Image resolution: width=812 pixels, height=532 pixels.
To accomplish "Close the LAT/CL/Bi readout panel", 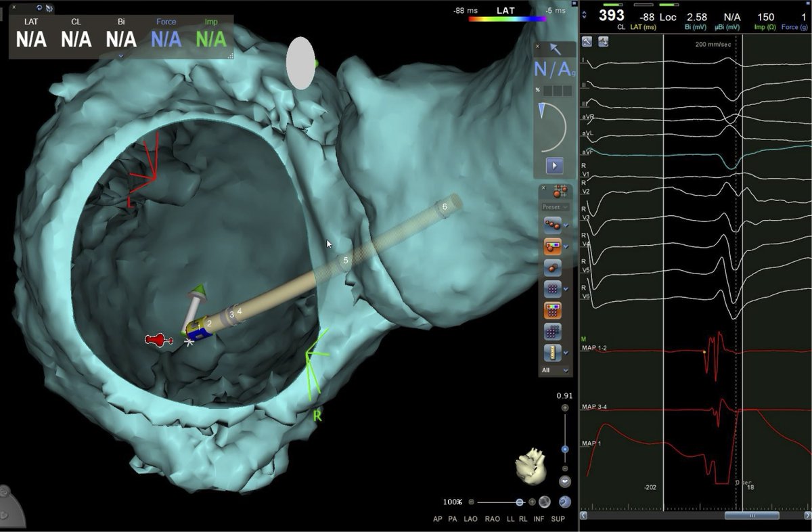I will 14,8.
